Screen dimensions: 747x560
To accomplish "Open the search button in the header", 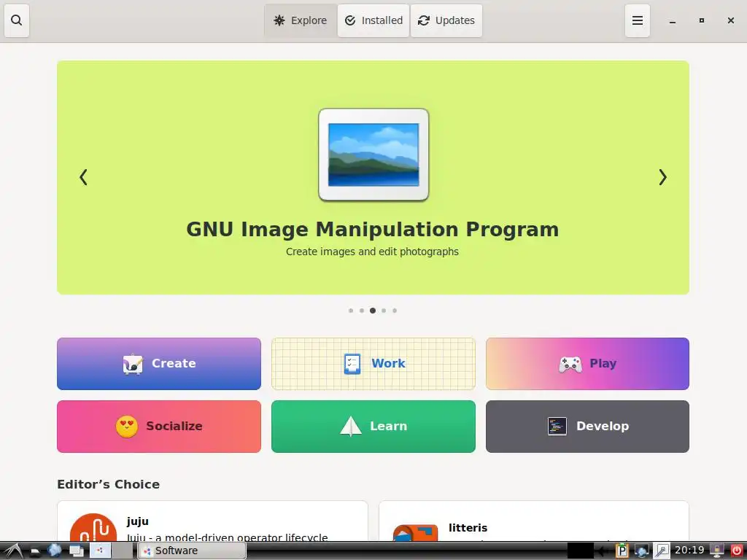I will pos(17,20).
